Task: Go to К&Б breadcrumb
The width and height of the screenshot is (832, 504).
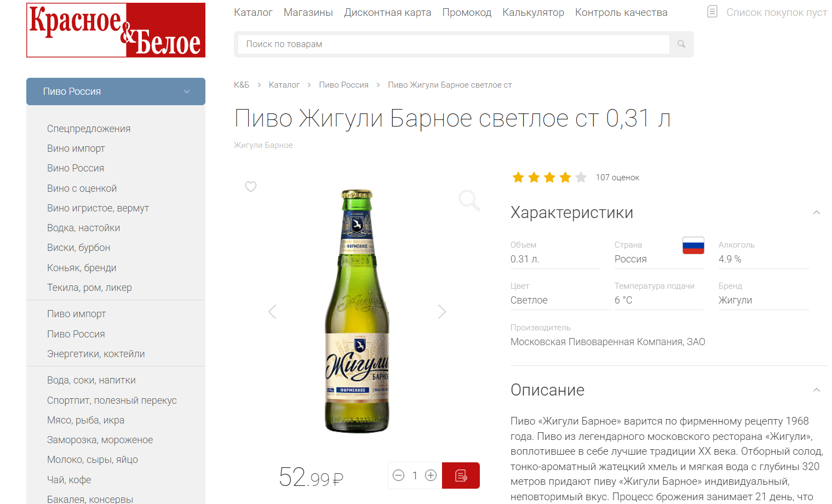Action: [242, 85]
